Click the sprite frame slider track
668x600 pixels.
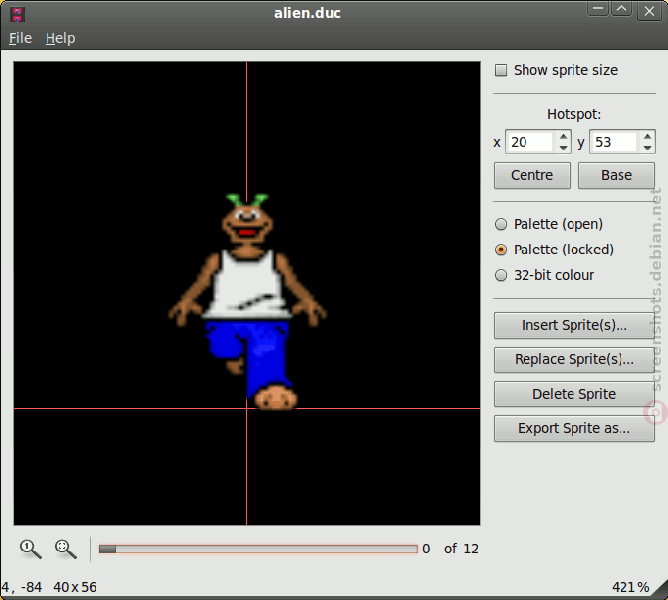[258, 549]
